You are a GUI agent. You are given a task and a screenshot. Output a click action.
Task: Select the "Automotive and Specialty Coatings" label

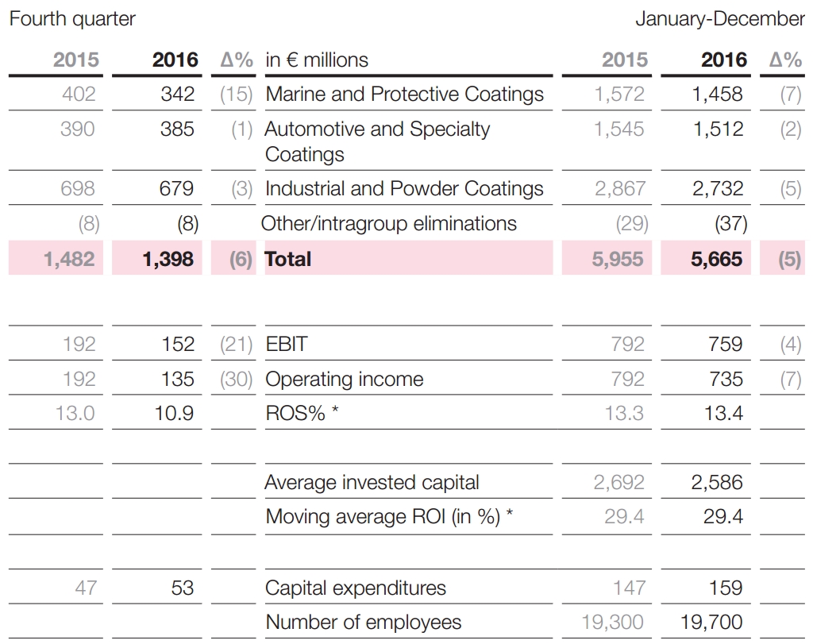[x=377, y=141]
